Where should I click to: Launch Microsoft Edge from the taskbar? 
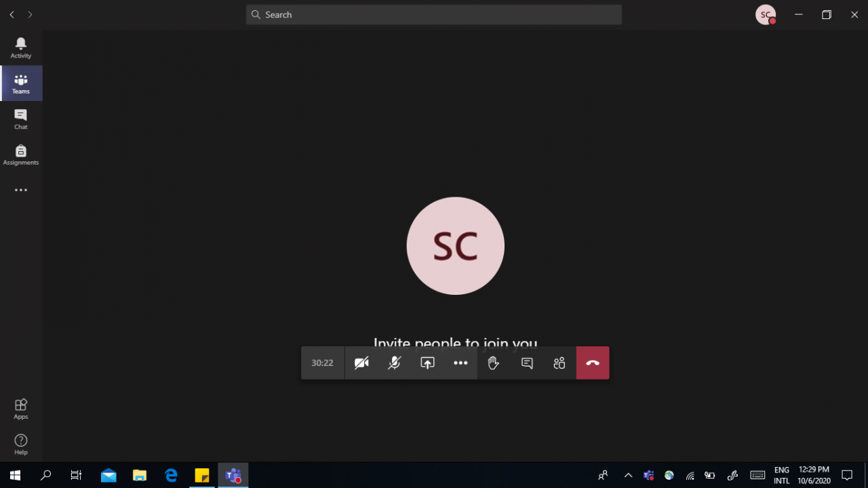pos(171,475)
